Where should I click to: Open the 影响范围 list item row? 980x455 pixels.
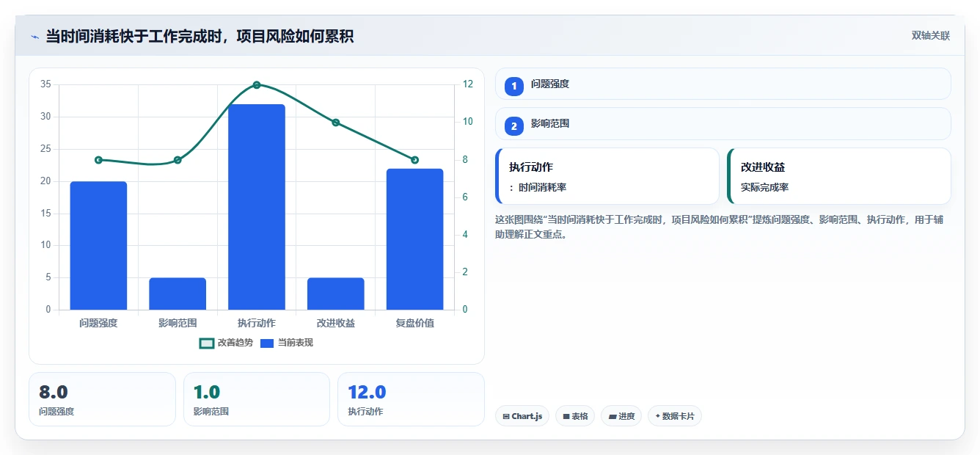pyautogui.click(x=723, y=124)
